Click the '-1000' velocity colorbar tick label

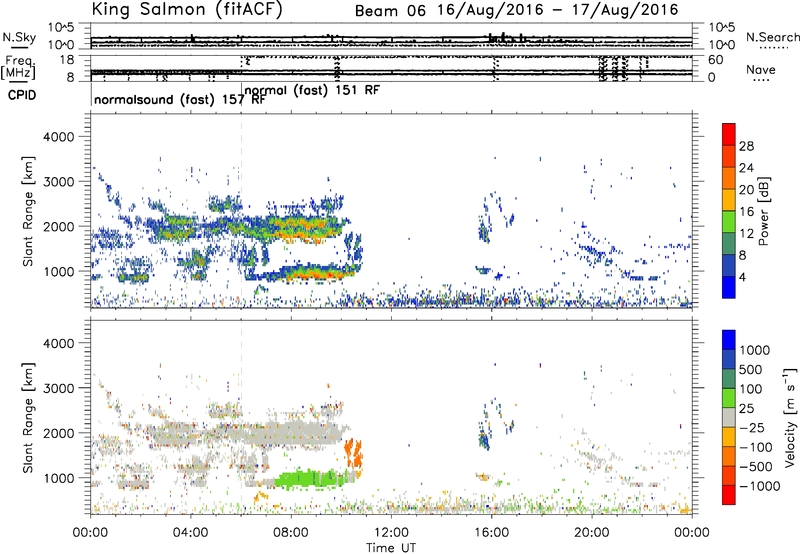(759, 486)
